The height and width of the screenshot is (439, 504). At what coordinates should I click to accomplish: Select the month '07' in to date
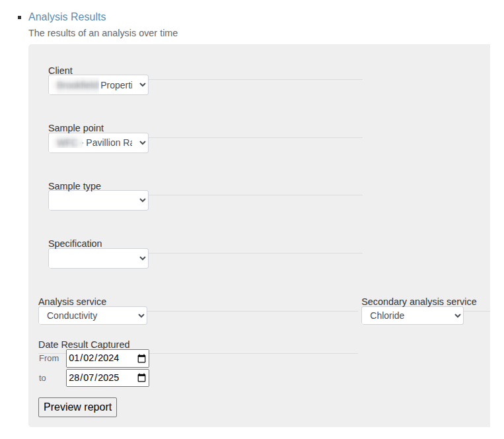(89, 378)
